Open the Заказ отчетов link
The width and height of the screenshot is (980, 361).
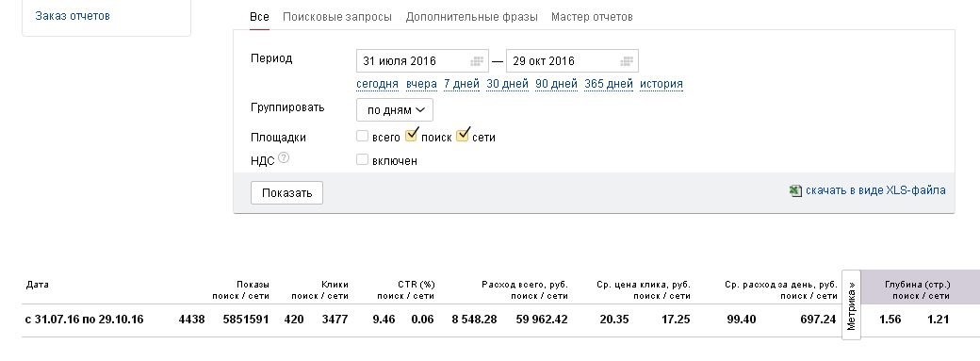point(73,16)
